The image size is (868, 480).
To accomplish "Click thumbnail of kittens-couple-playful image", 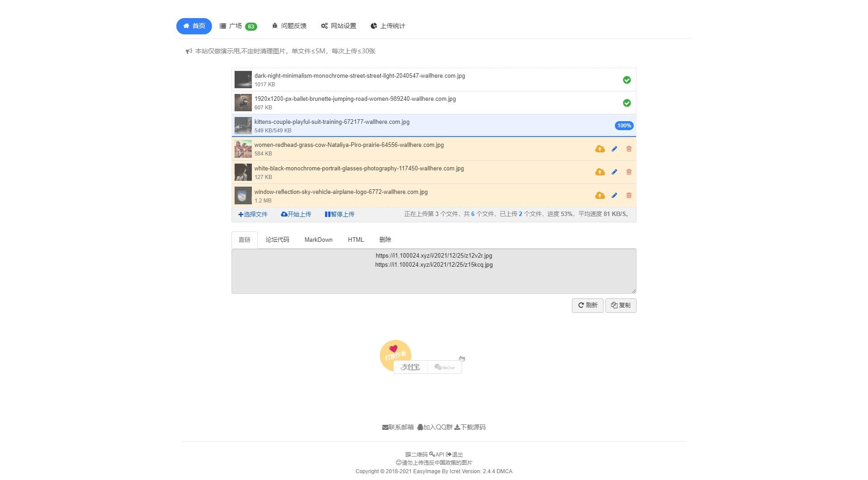I will click(x=243, y=126).
